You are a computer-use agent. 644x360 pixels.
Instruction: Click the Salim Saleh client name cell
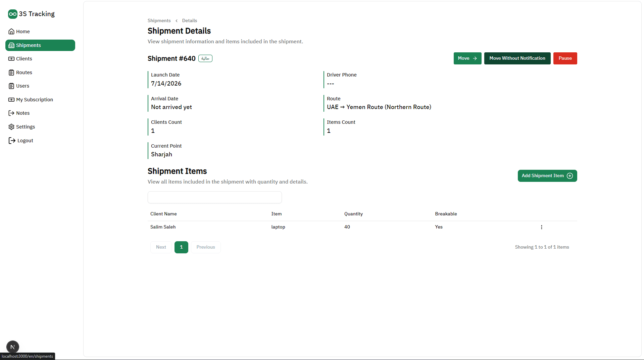(x=163, y=227)
